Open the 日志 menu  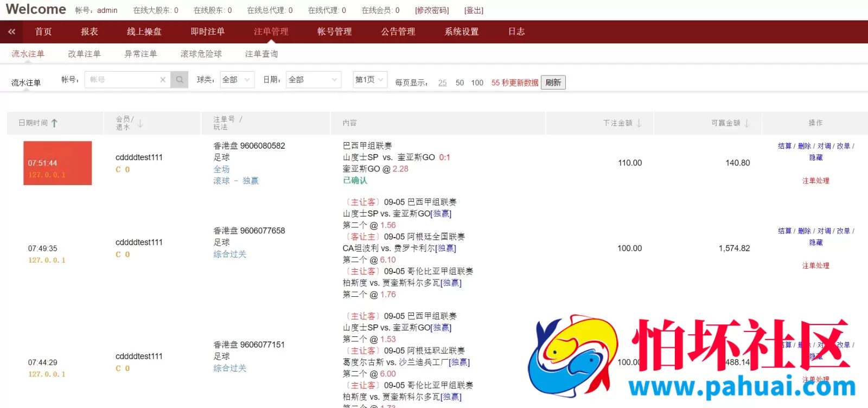pyautogui.click(x=516, y=31)
